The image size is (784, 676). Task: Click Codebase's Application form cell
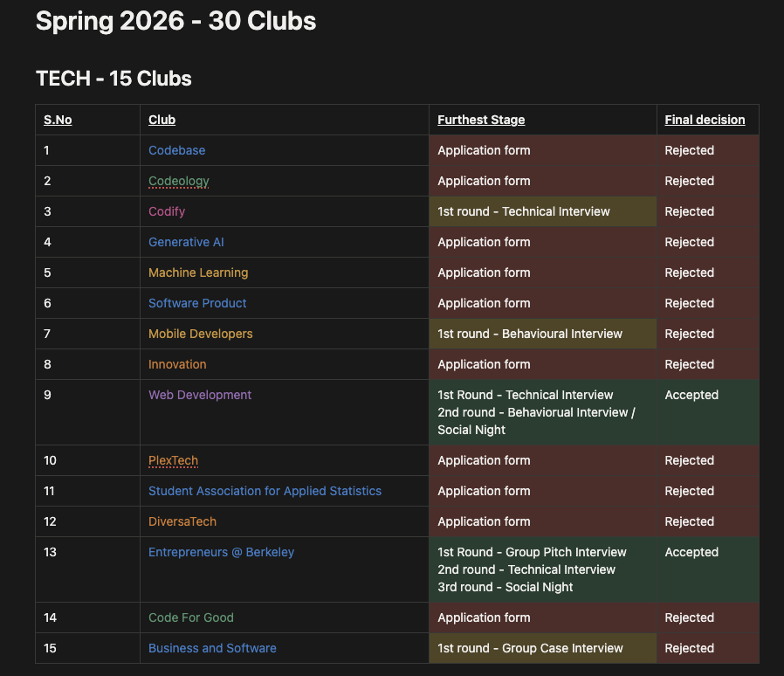click(x=542, y=150)
